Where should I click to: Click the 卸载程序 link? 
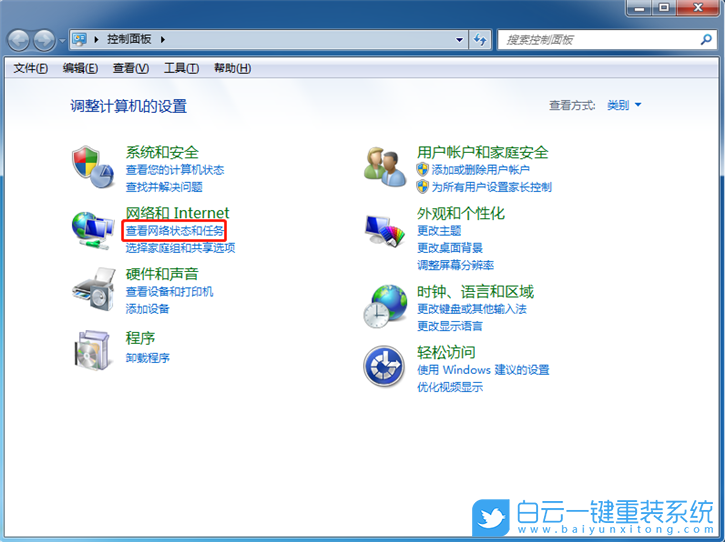coord(148,357)
